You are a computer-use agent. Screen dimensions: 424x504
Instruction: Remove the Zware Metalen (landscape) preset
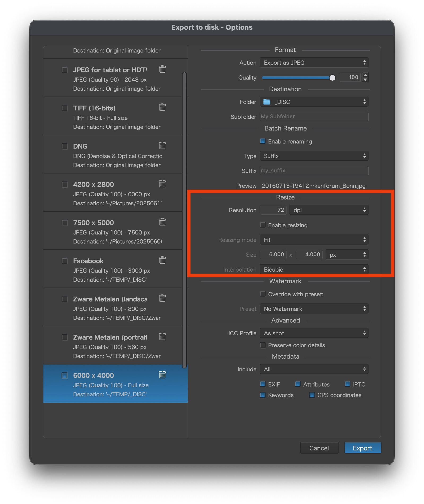tap(162, 298)
